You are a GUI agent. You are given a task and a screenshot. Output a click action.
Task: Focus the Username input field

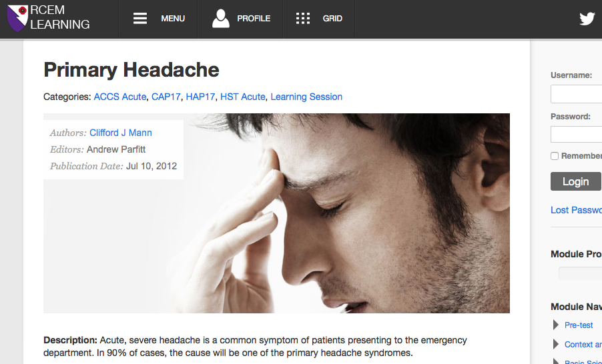[576, 94]
